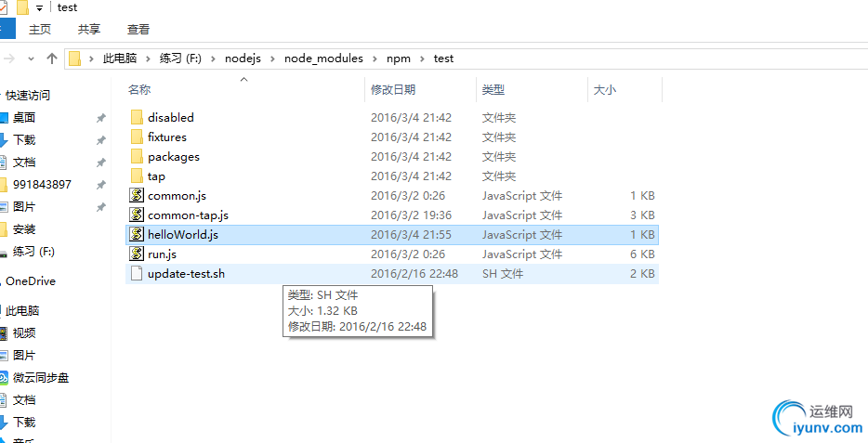Open the 991843897 folder in sidebar
This screenshot has height=443, width=868.
pyautogui.click(x=42, y=184)
